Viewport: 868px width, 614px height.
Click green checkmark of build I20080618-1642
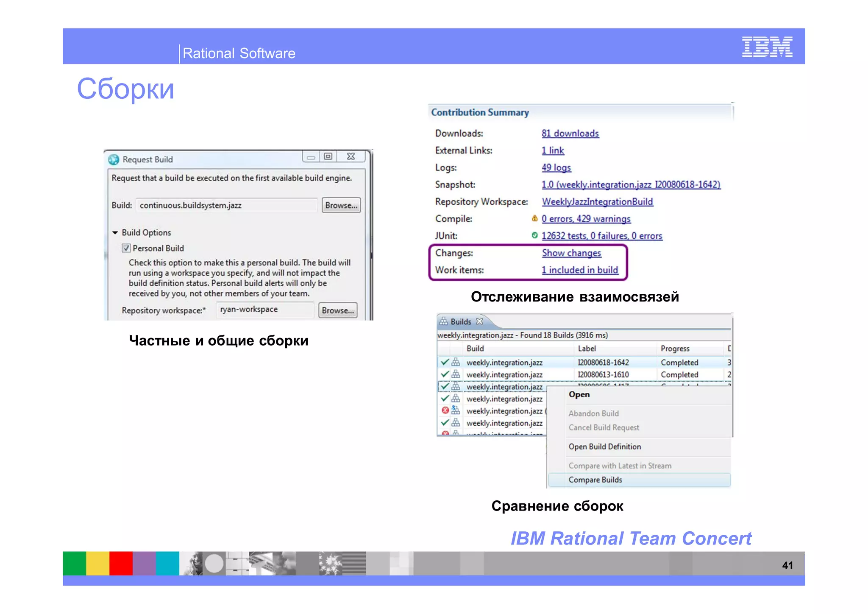click(x=445, y=362)
